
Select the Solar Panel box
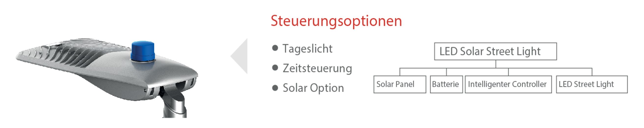click(x=399, y=84)
